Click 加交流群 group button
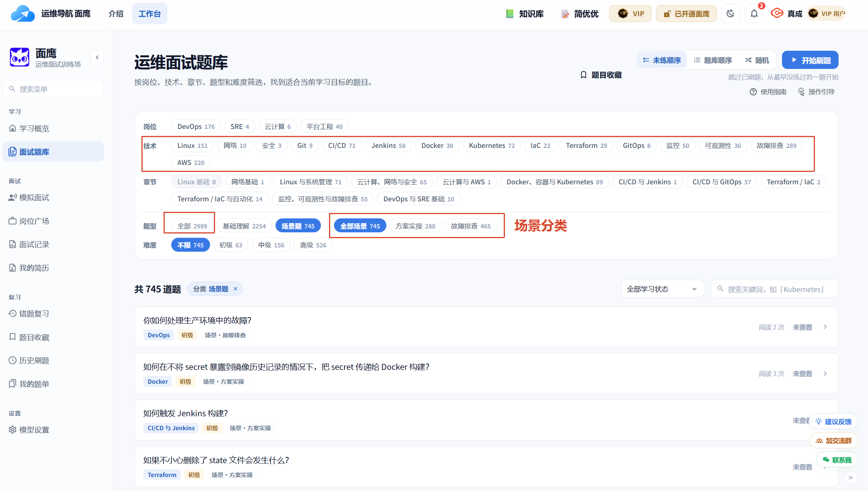Image resolution: width=868 pixels, height=491 pixels. coord(834,441)
